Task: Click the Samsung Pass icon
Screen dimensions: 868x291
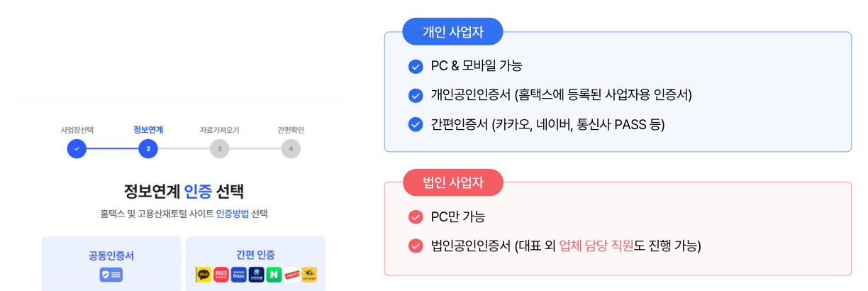Action: [x=238, y=274]
